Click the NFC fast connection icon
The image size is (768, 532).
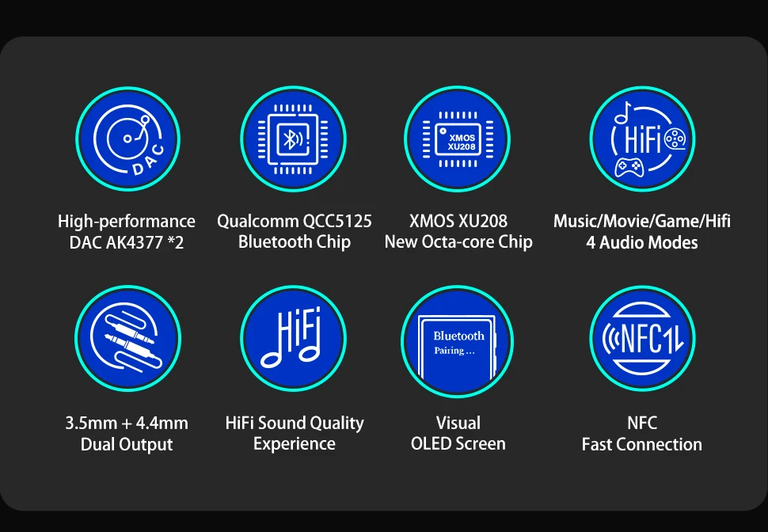[x=642, y=338]
